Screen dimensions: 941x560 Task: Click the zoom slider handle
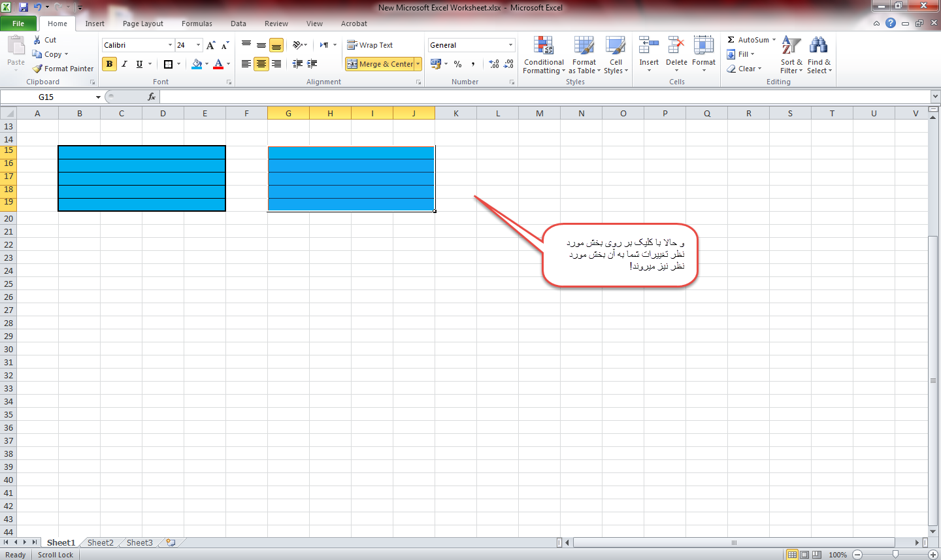tap(895, 554)
